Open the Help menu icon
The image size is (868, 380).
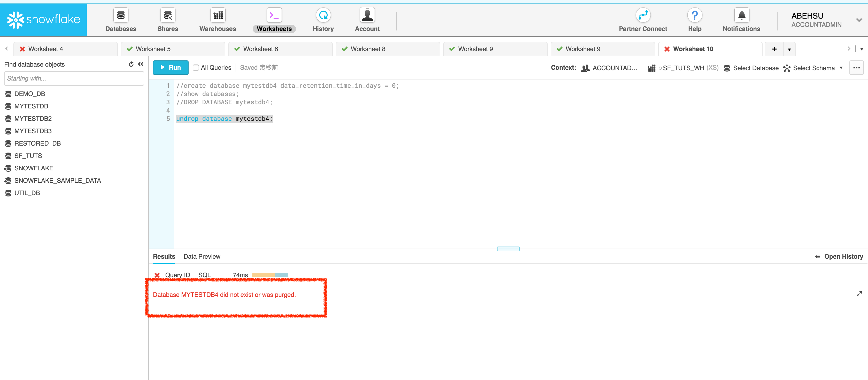point(694,15)
